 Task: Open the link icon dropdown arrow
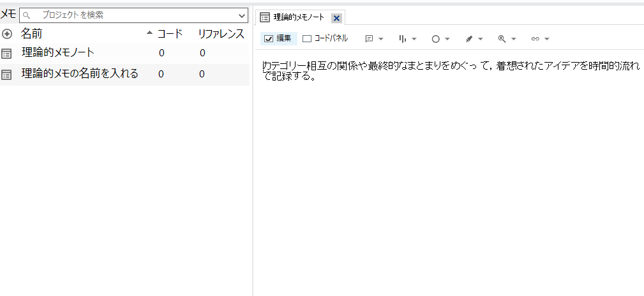pos(546,39)
